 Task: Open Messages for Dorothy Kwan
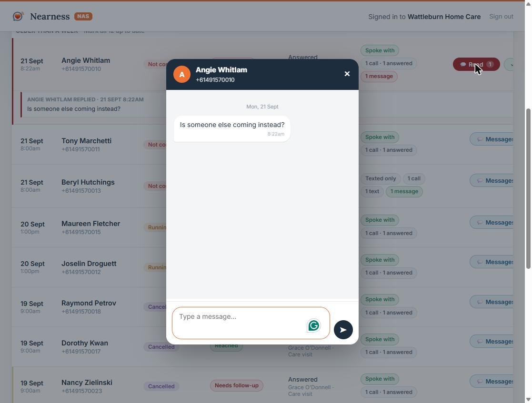point(492,341)
